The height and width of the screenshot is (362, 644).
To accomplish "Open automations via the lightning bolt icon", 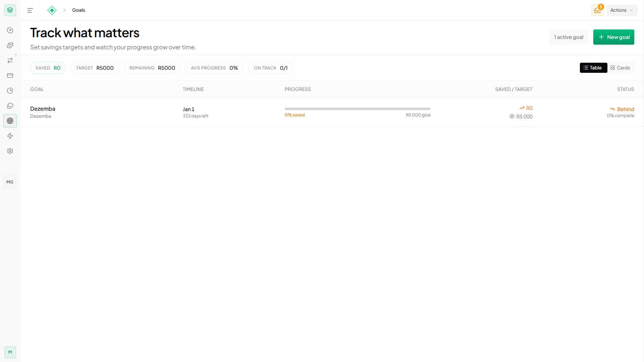I will [x=10, y=136].
